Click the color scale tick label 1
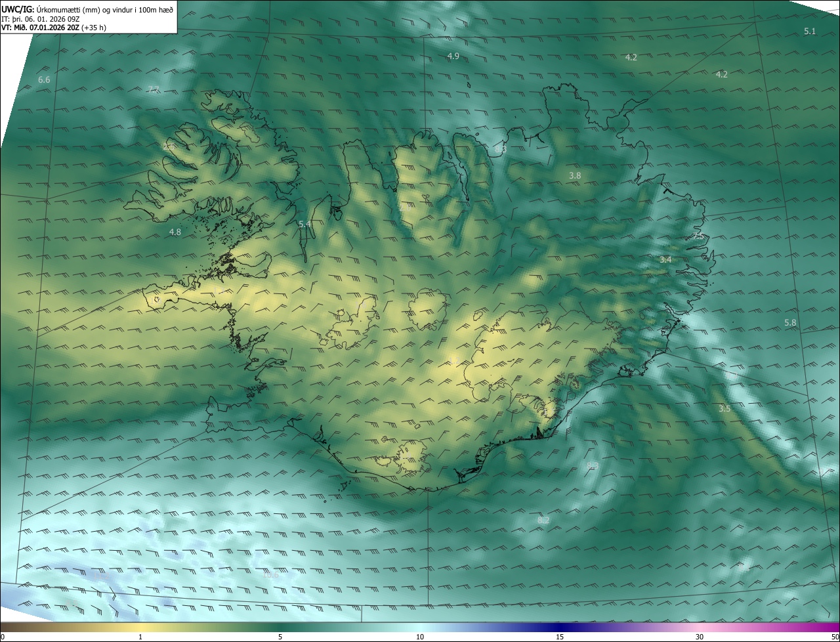Viewport: 840px width, 642px height. [140, 637]
